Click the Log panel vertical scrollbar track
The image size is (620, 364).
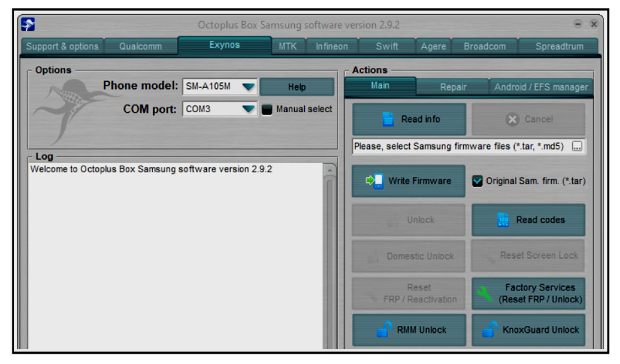pos(330,262)
